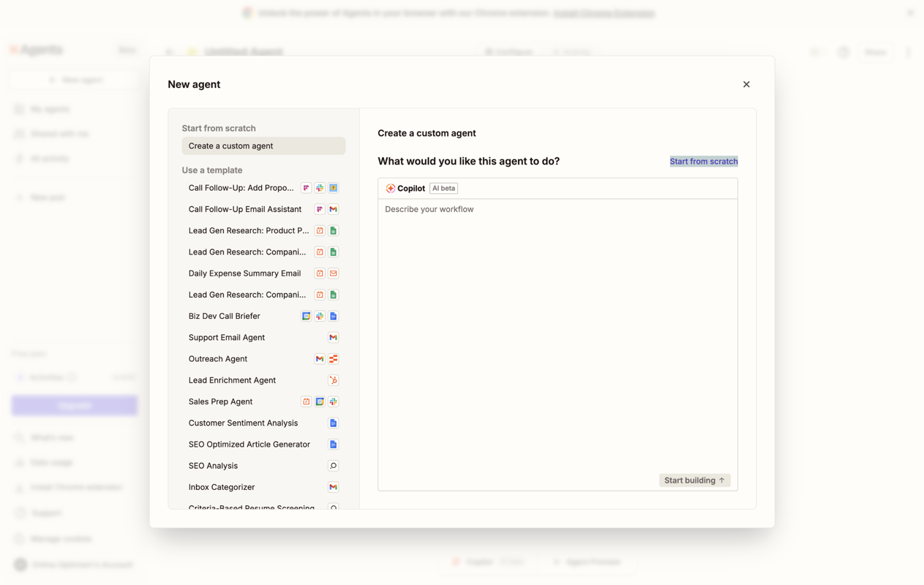Click the AI beta badge
The width and height of the screenshot is (924, 585).
[x=443, y=189]
